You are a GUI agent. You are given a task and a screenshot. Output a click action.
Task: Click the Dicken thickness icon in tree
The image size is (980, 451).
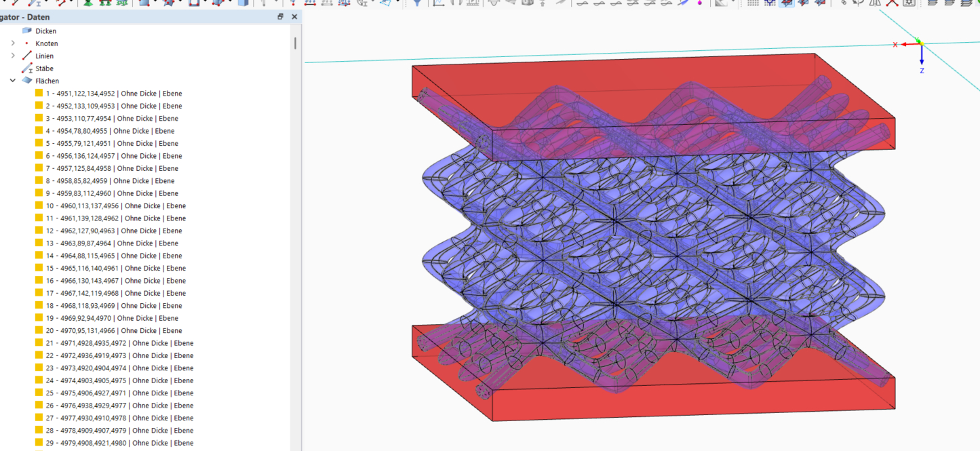[27, 31]
